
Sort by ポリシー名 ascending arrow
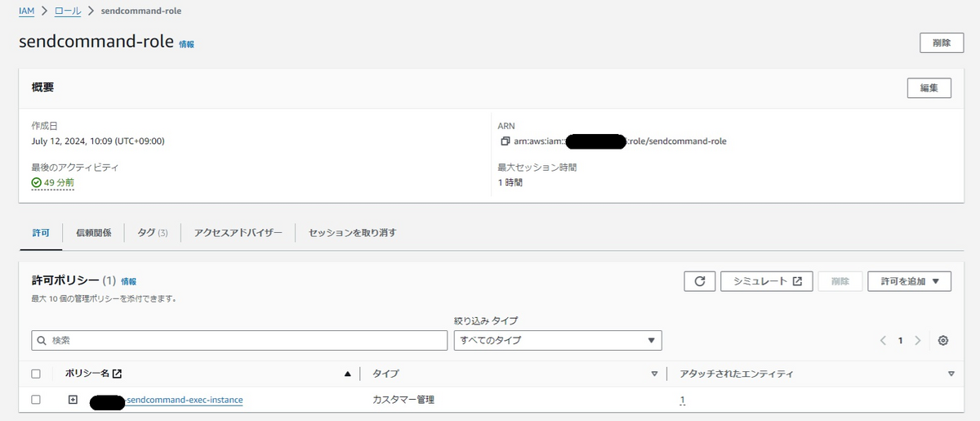point(348,374)
